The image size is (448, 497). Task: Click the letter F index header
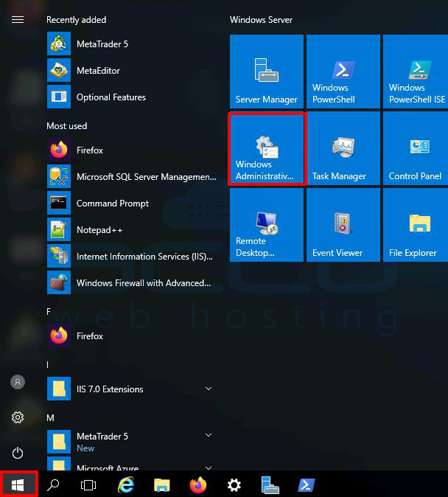[49, 311]
